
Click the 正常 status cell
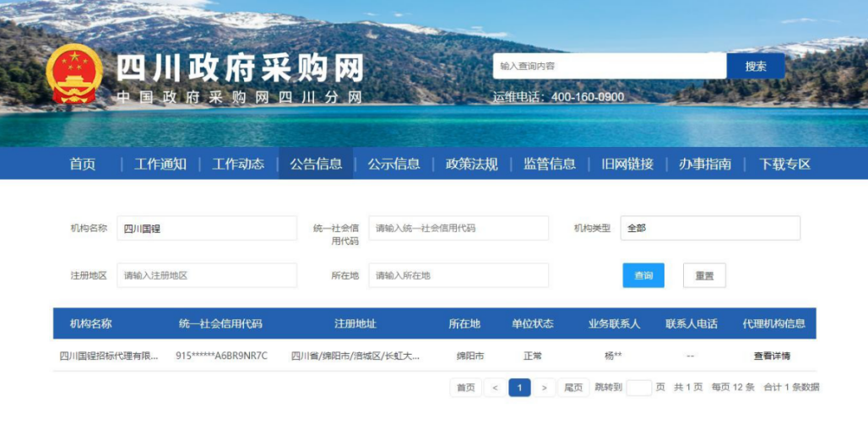click(x=533, y=356)
